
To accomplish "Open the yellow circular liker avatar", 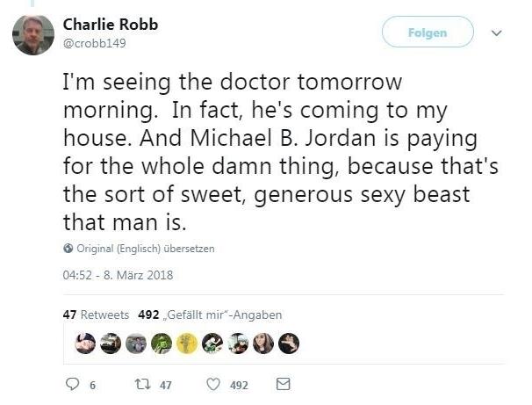I will 187,344.
